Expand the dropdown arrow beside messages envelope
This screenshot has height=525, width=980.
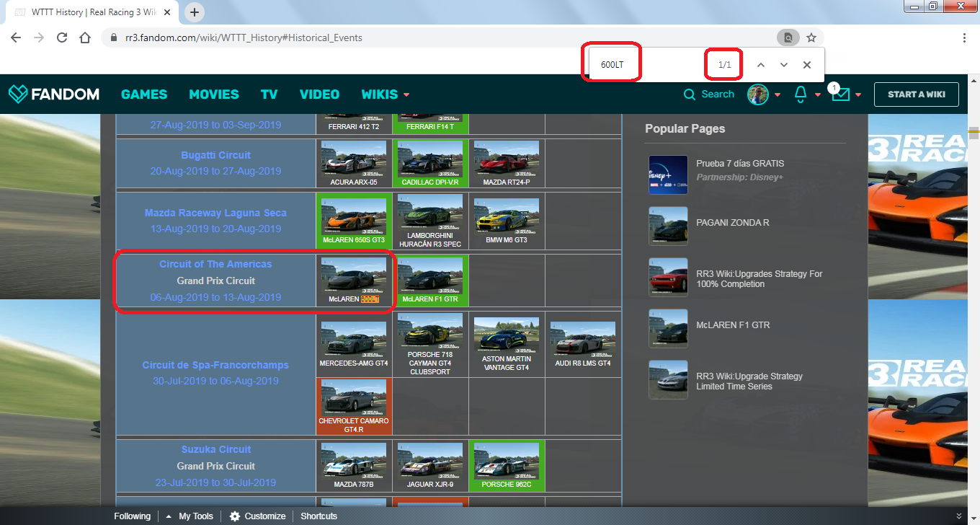pyautogui.click(x=858, y=95)
